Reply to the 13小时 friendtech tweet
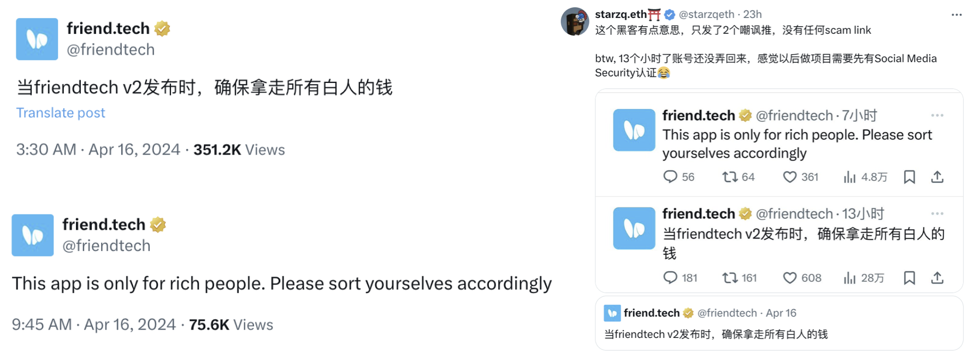Screen dimensions: 980x357 pos(670,278)
